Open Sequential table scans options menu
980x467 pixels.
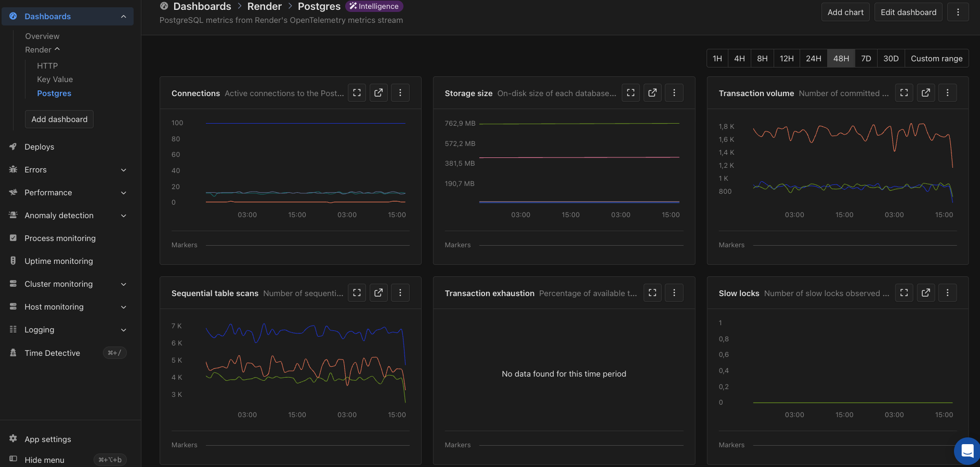(400, 293)
